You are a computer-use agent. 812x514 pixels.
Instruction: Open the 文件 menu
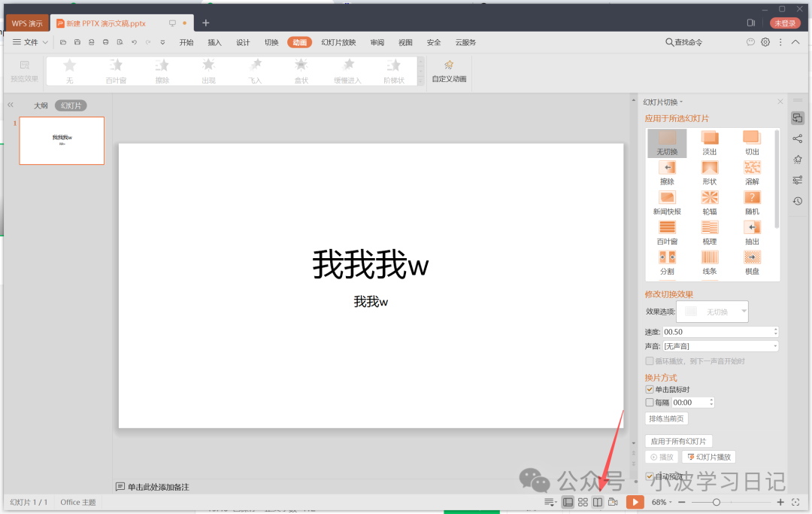click(x=32, y=42)
